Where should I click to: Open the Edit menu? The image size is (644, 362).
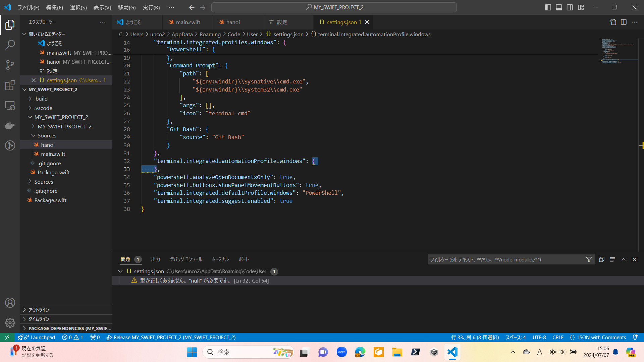click(54, 7)
